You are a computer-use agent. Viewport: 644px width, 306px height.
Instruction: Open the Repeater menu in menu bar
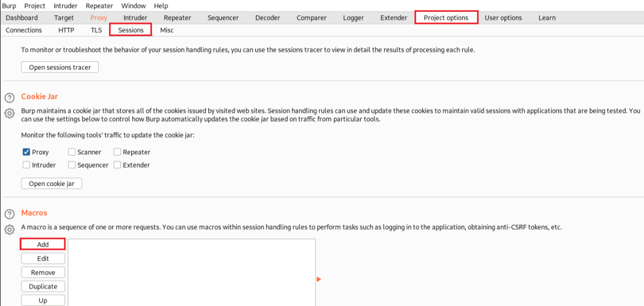click(x=100, y=6)
